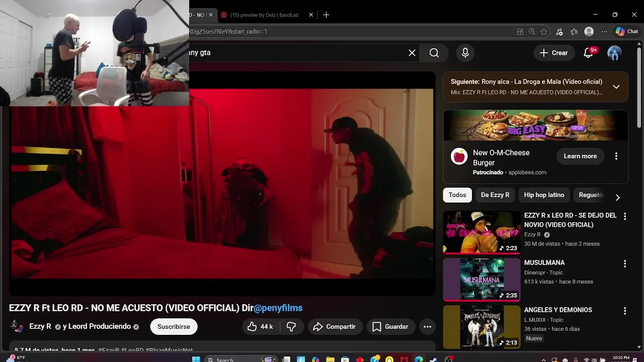Open the SE DEJO DEL NOVIO thumbnail

click(x=481, y=232)
